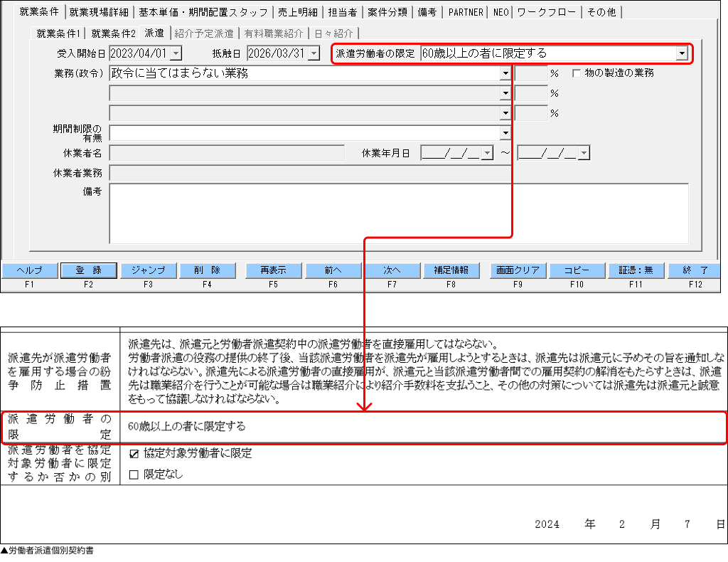Open the その他 tab
The width and height of the screenshot is (728, 562).
click(601, 12)
